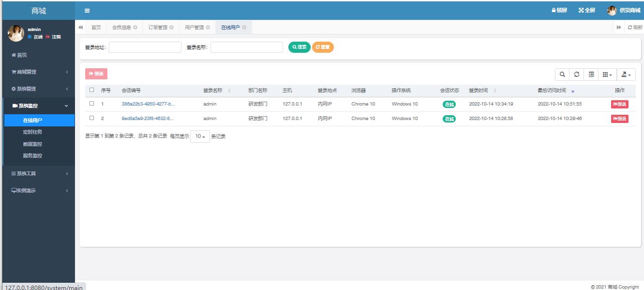Close the 会员信息 tab
Viewport: 644px width, 290px height.
(x=135, y=28)
